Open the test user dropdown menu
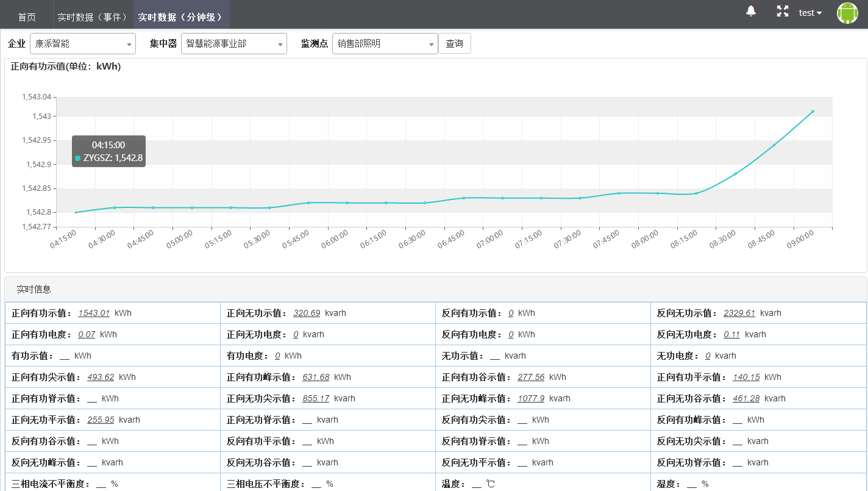This screenshot has height=491, width=868. 810,13
